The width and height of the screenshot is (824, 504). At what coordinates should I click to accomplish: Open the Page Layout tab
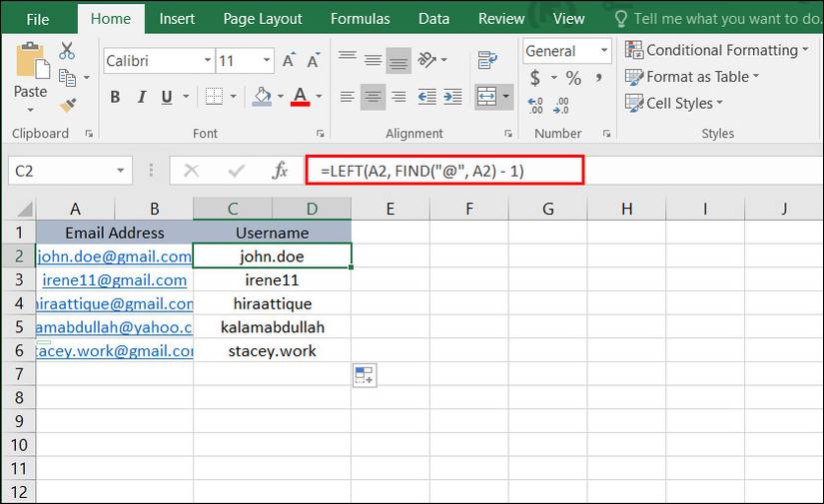(263, 19)
